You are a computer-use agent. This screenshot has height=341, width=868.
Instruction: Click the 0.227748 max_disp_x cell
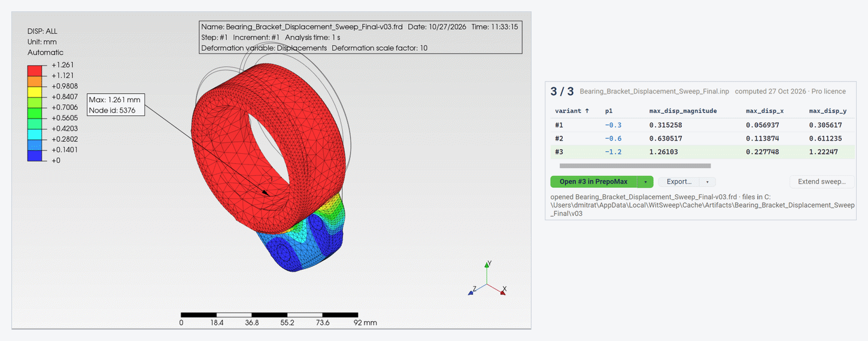tap(762, 151)
